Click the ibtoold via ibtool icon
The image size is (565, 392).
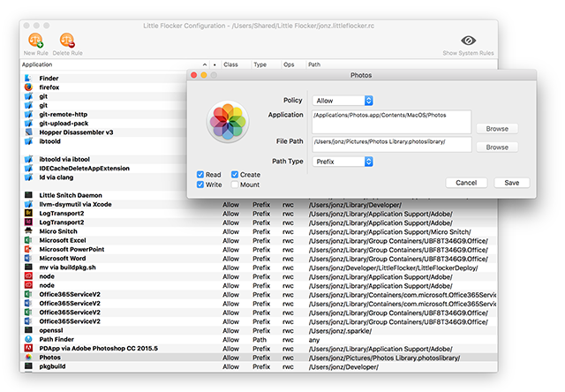pyautogui.click(x=28, y=159)
